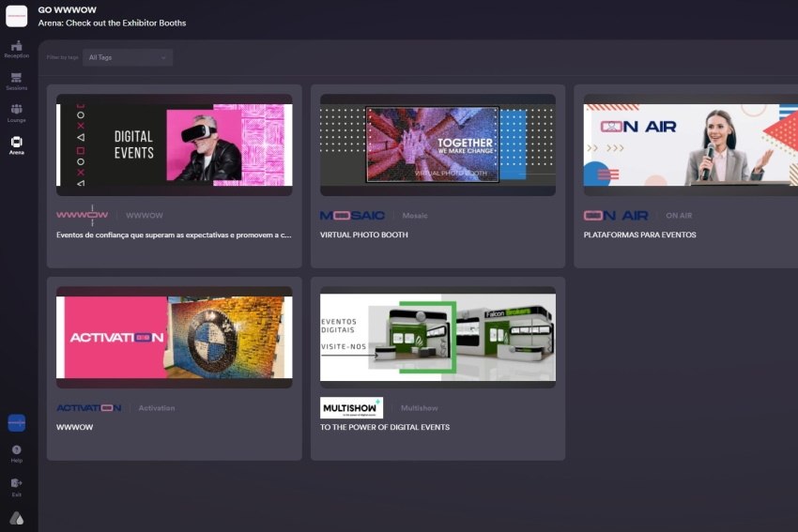Click the triangle logo at sidebar bottom
The image size is (798, 532).
[x=16, y=518]
